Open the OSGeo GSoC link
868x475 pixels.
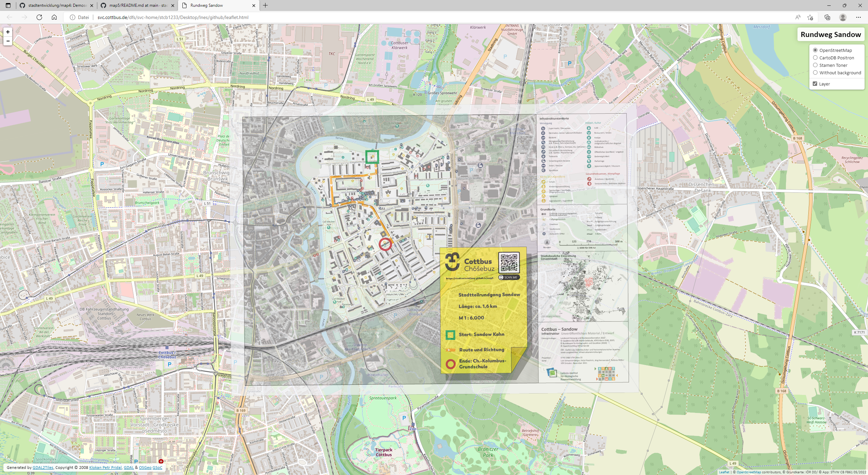[x=151, y=468]
